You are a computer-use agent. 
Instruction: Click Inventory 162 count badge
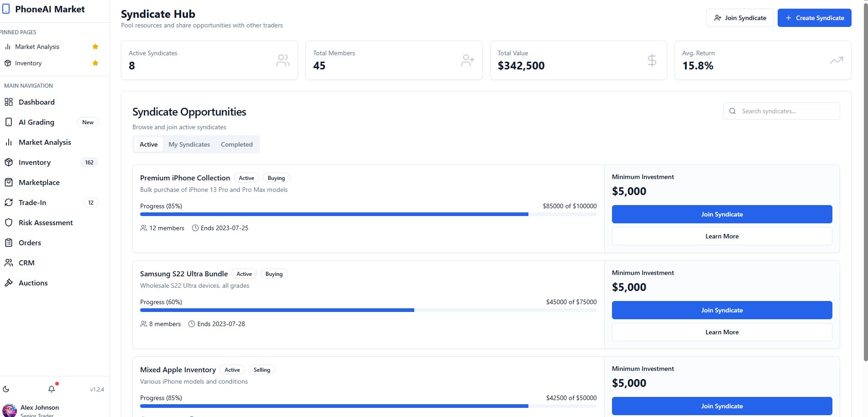tap(89, 163)
